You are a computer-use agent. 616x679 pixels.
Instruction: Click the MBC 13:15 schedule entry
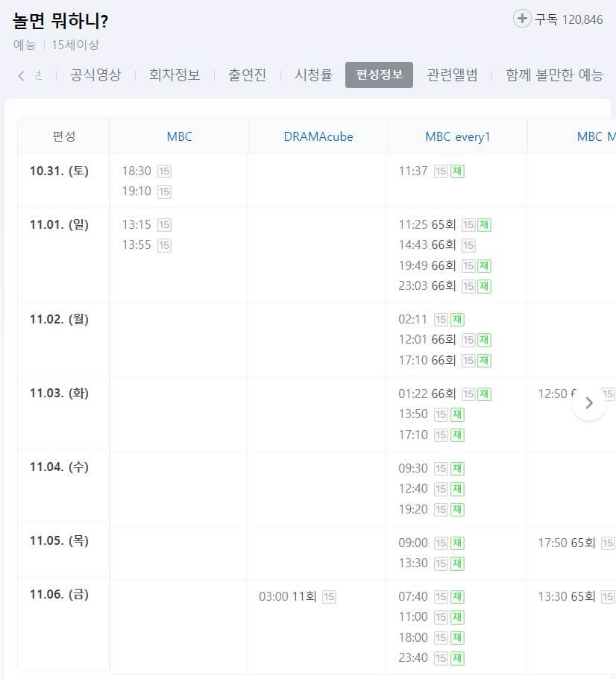(x=146, y=225)
